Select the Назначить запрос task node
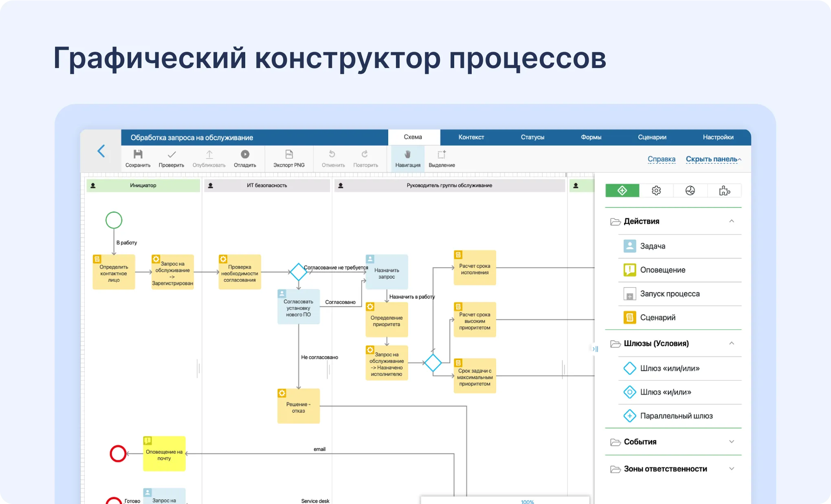 point(387,272)
